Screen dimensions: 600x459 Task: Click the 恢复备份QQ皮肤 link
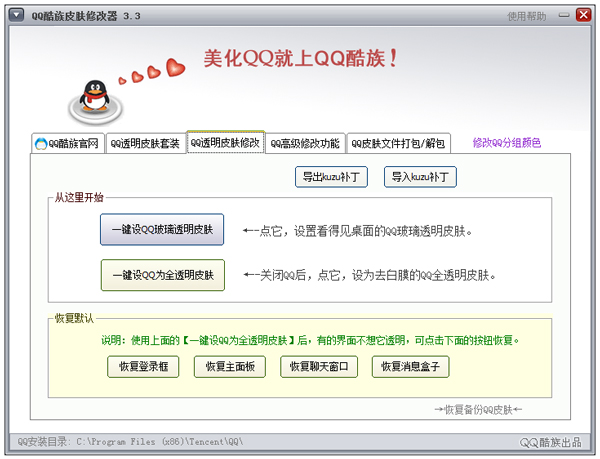tap(478, 409)
